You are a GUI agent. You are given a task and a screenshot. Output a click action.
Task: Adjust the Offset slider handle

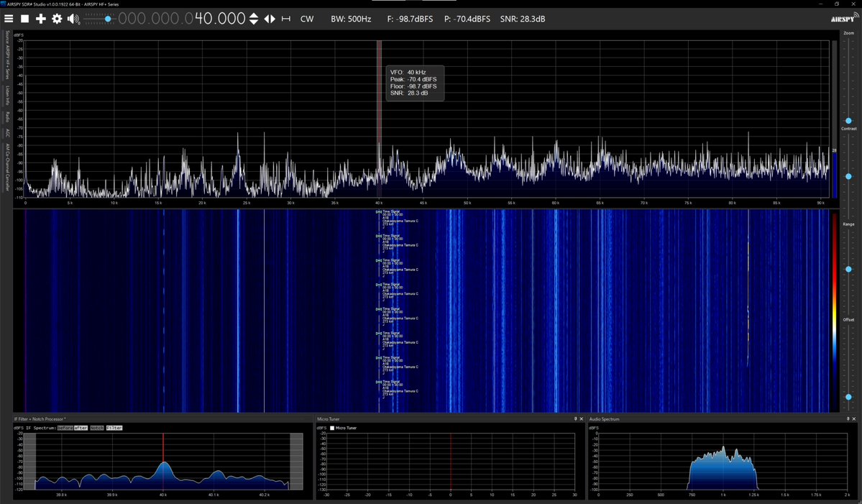tap(848, 397)
